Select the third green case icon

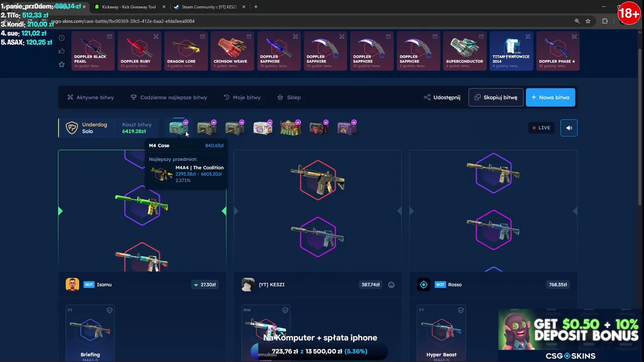click(x=235, y=128)
